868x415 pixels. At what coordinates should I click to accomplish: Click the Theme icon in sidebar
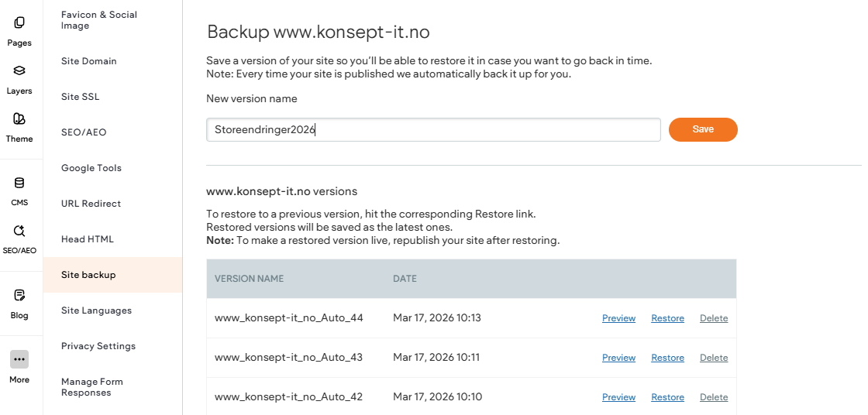(x=19, y=119)
